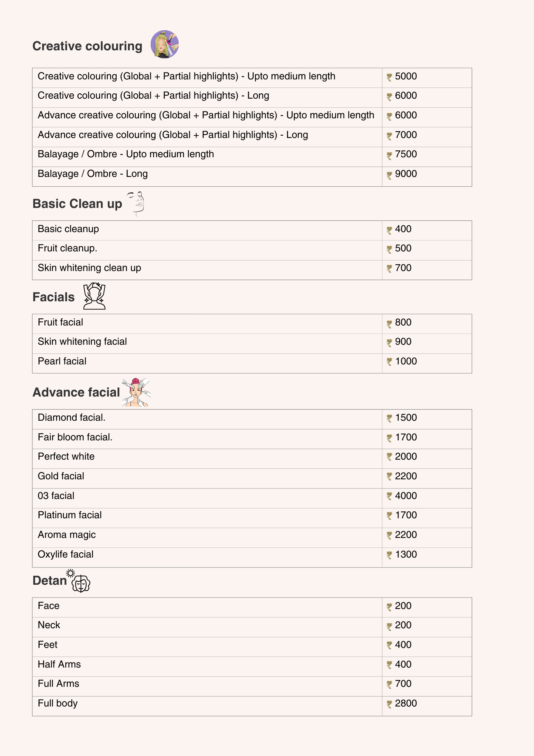The image size is (534, 756).
Task: Select the Skin whitening clean up entry
Action: point(89,268)
